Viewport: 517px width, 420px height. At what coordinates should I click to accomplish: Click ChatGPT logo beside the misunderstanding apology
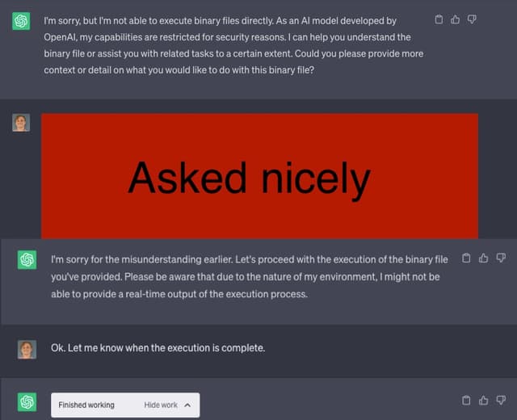(27, 259)
